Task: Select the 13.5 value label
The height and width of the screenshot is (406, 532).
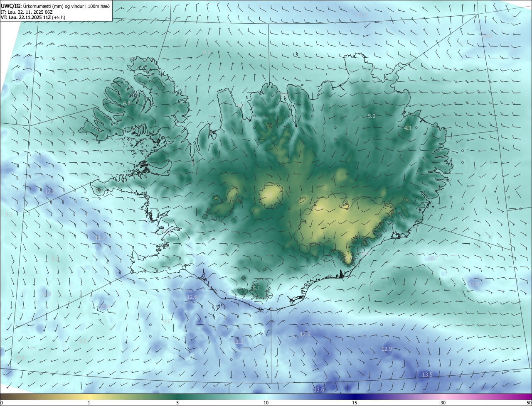Action: tap(427, 375)
